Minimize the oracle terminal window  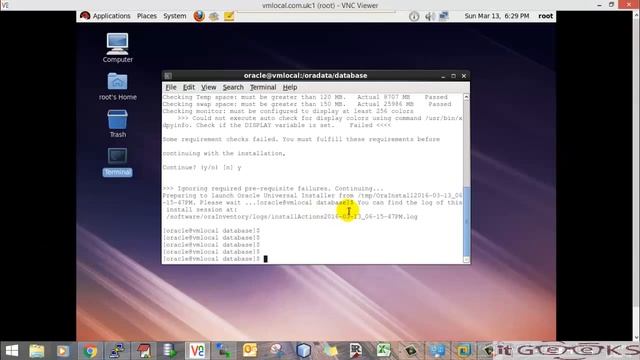443,76
